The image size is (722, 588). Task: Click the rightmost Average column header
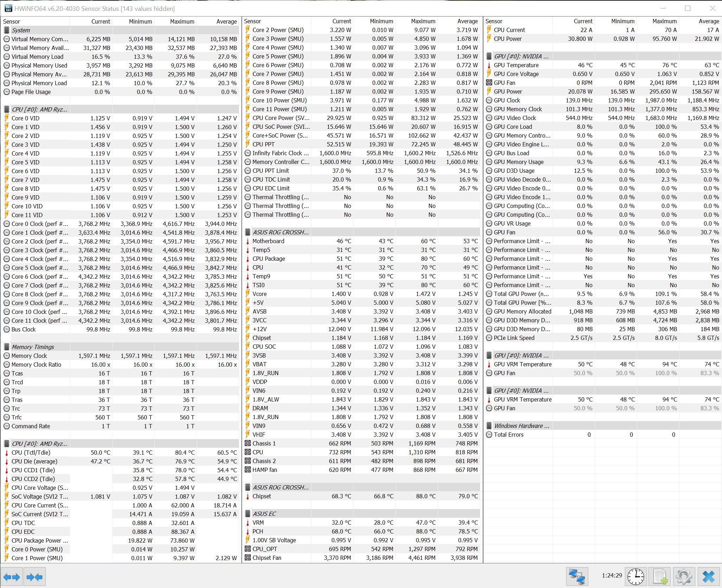pyautogui.click(x=709, y=21)
